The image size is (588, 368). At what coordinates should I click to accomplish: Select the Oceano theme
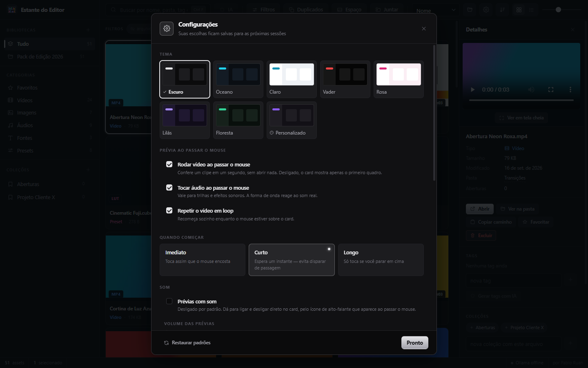tap(238, 79)
